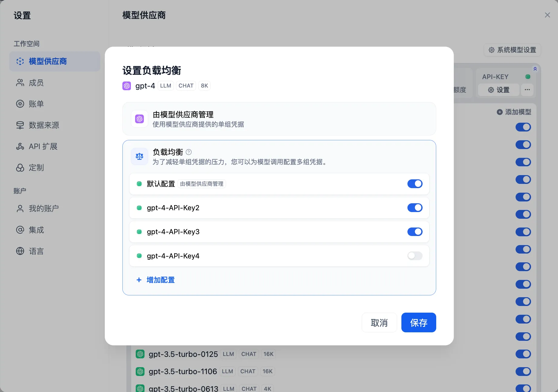558x392 pixels.
Task: Open 成员 in settings sidebar
Action: click(36, 83)
